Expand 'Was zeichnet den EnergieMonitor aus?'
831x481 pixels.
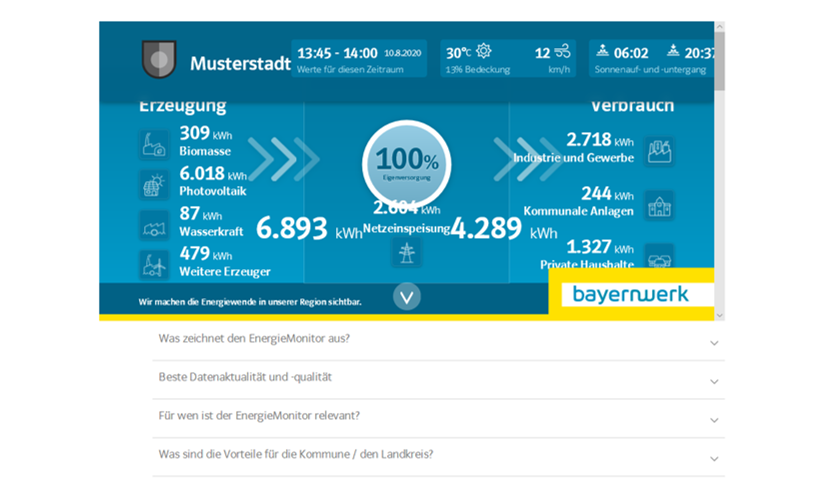(438, 342)
